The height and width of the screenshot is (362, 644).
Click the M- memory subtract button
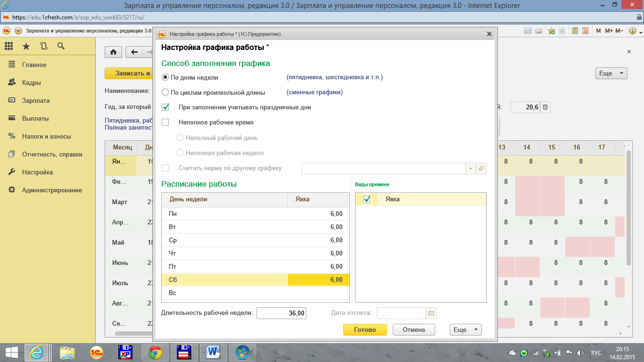point(619,31)
